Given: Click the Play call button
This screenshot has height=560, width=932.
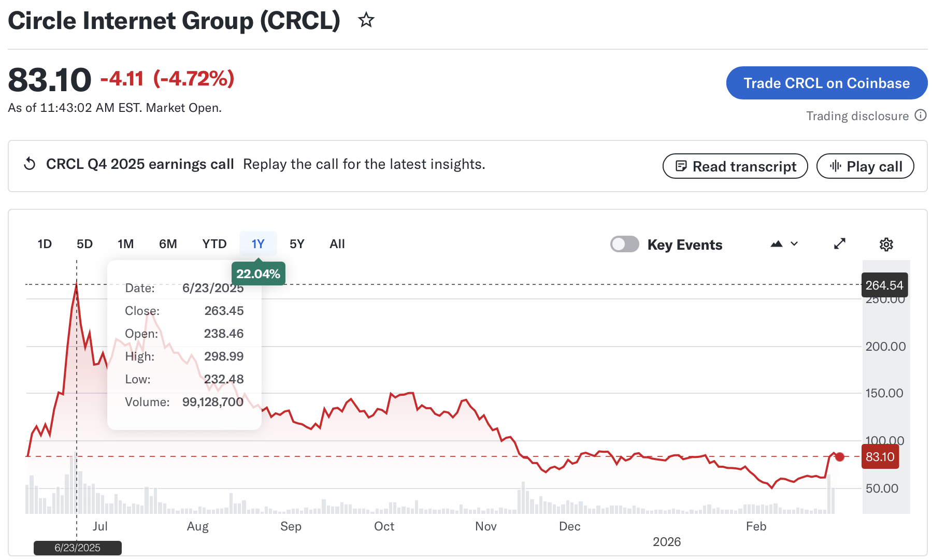Looking at the screenshot, I should (865, 166).
